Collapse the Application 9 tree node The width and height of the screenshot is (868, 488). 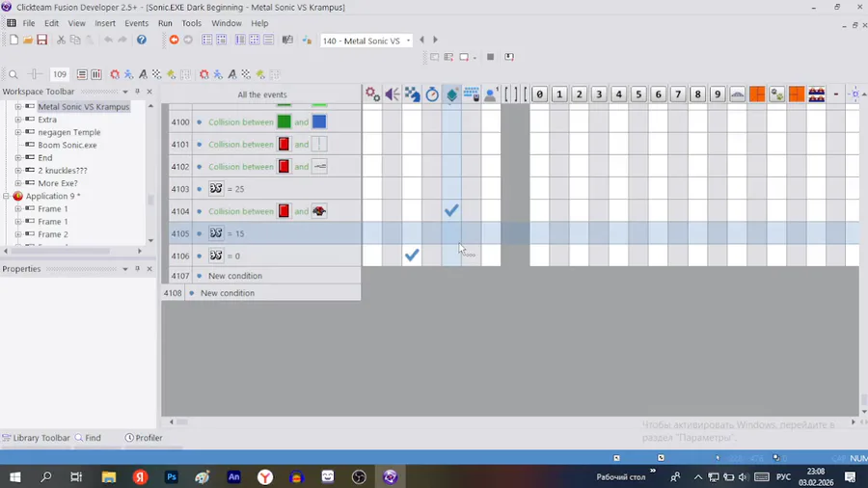(6, 196)
